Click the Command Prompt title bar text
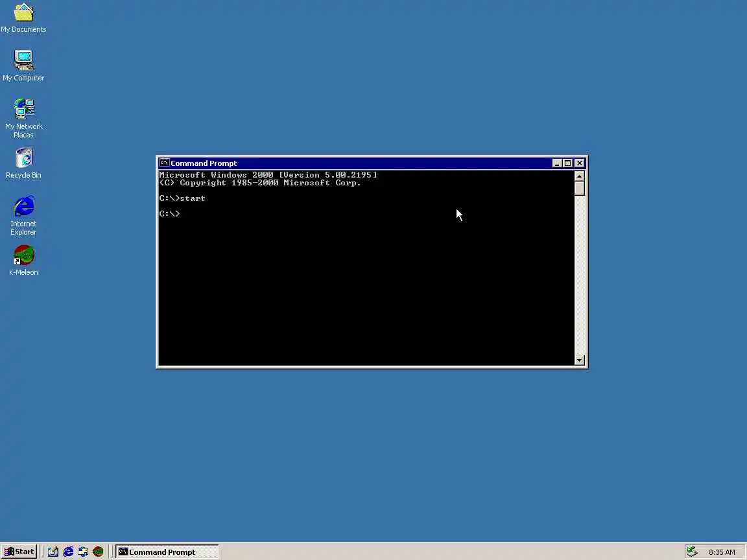 pyautogui.click(x=204, y=163)
